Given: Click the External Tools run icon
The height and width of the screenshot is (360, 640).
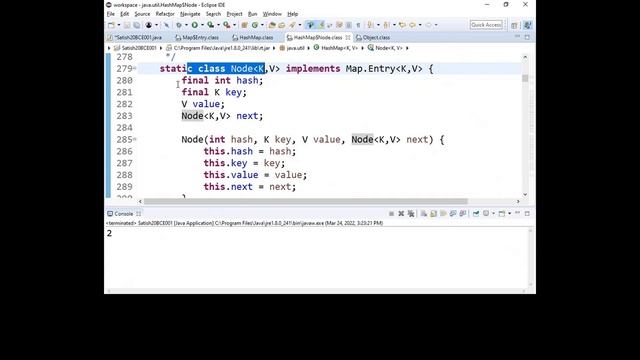Looking at the screenshot, I should click(227, 25).
